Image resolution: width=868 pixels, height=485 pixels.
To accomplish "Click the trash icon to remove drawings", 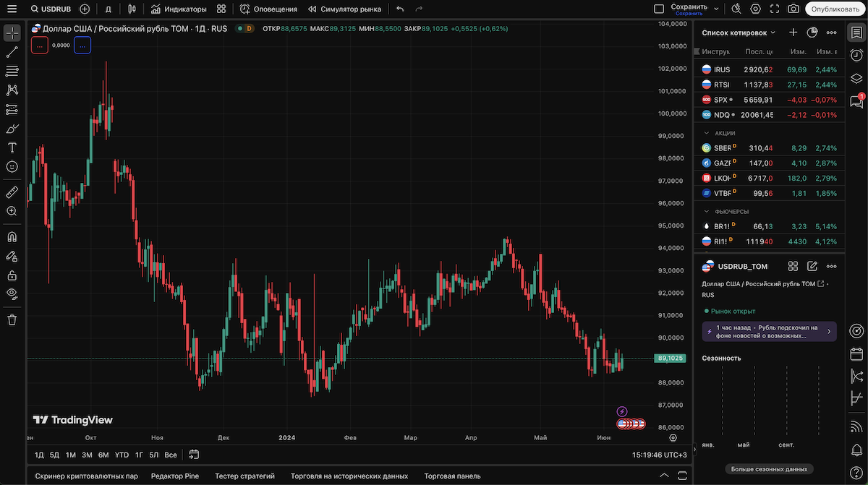I will (12, 319).
